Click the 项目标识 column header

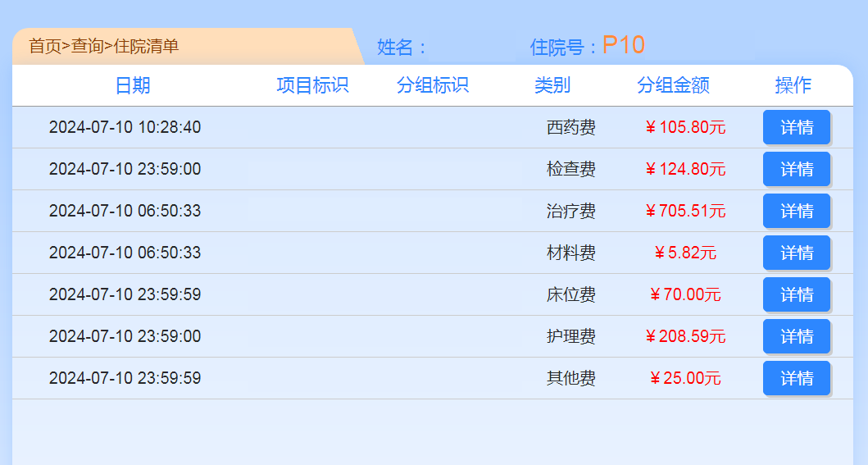(312, 85)
